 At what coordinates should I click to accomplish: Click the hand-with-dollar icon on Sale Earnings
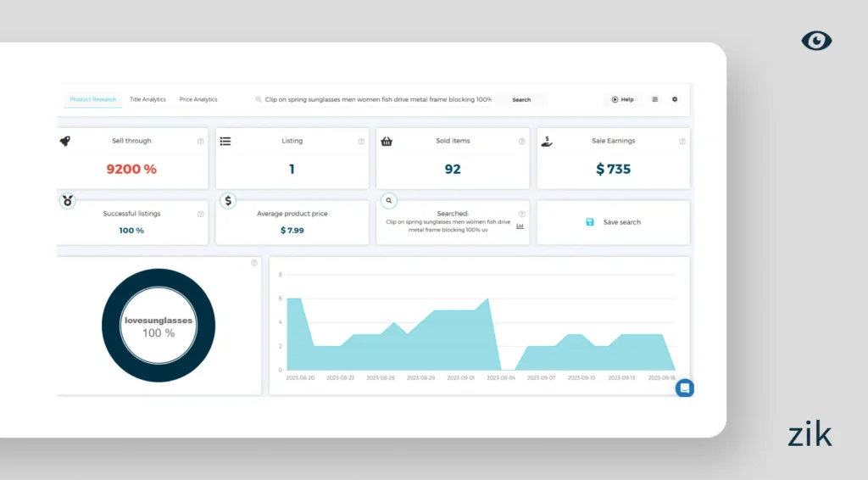pyautogui.click(x=547, y=141)
